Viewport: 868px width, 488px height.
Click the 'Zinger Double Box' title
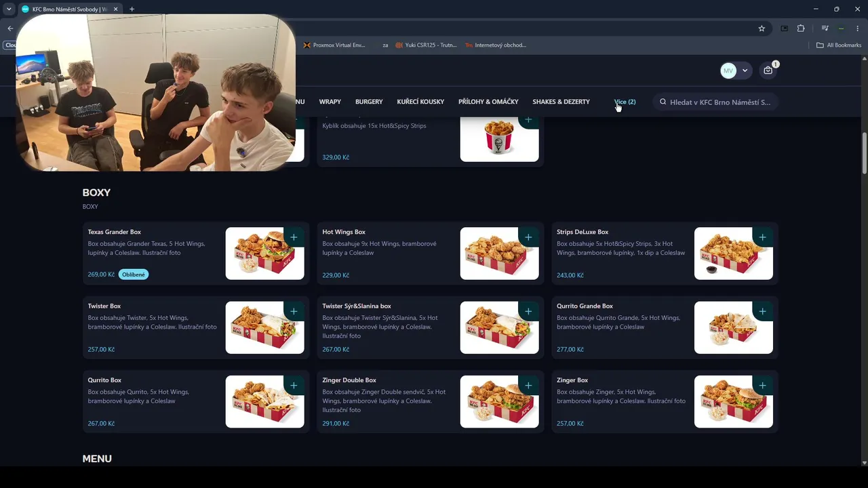coord(349,380)
